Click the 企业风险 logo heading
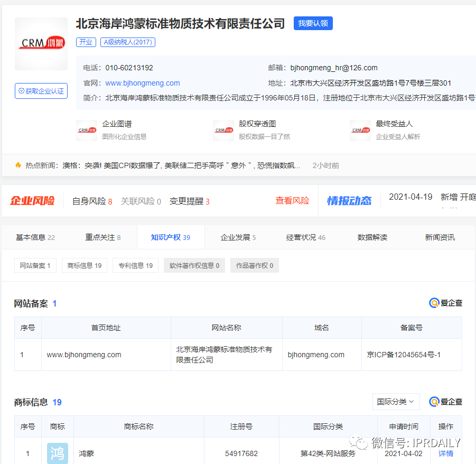Viewport: 476px width, 464px height. [32, 201]
